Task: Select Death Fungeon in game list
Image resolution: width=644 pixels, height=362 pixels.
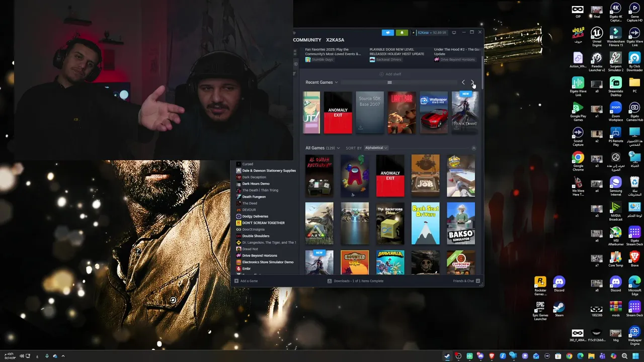Action: pos(251,197)
